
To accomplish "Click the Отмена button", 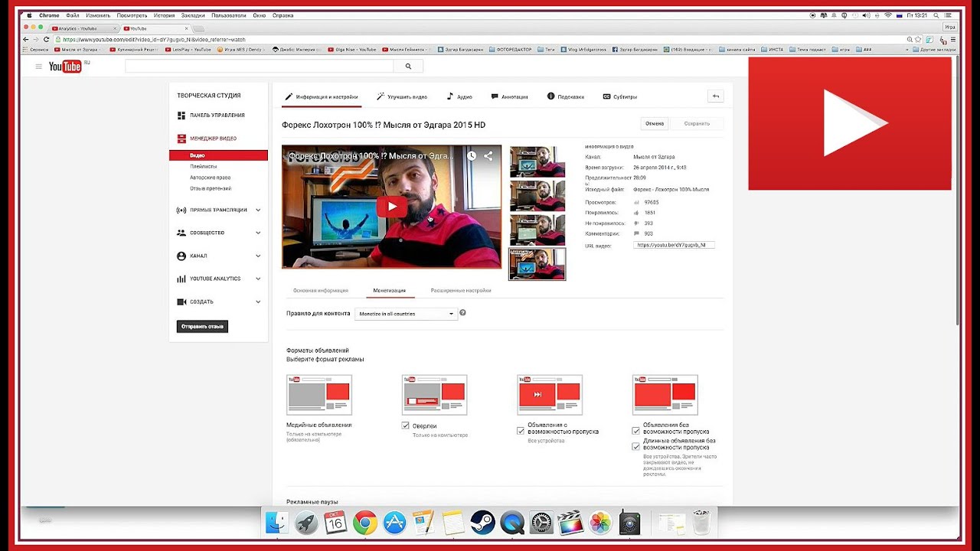I will click(655, 123).
